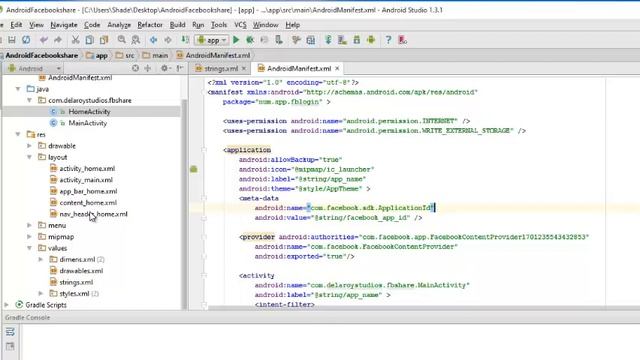Start debugging with the bug icon

click(x=250, y=40)
